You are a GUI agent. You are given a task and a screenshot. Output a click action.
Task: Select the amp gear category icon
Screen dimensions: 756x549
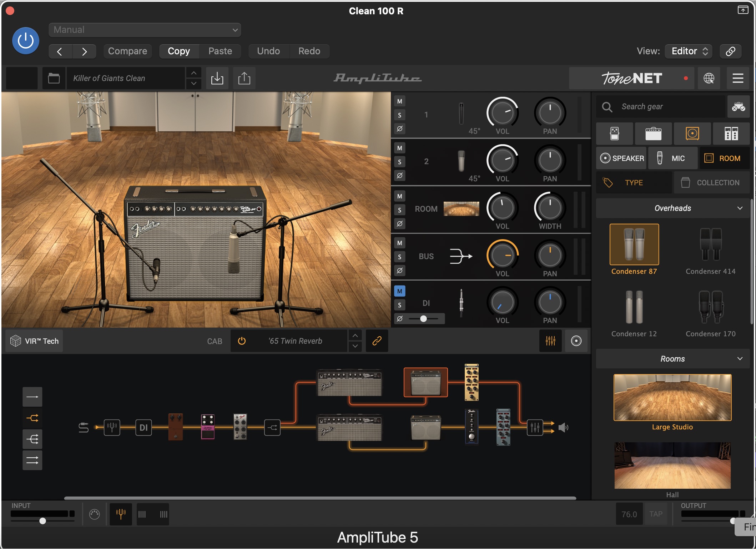click(x=653, y=134)
